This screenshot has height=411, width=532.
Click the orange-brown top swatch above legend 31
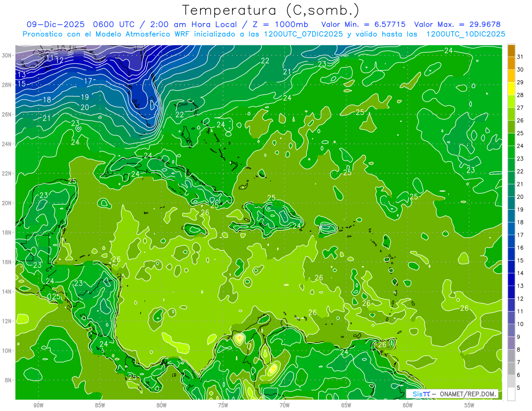click(511, 50)
